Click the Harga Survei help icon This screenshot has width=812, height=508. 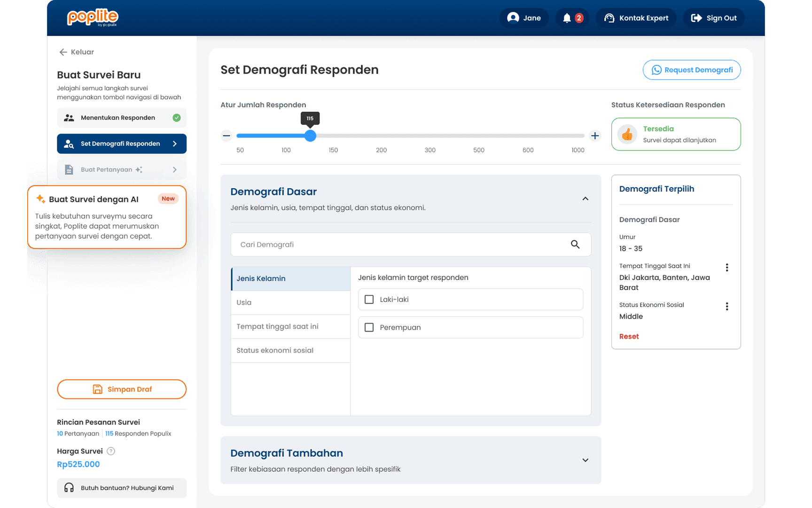pos(111,451)
